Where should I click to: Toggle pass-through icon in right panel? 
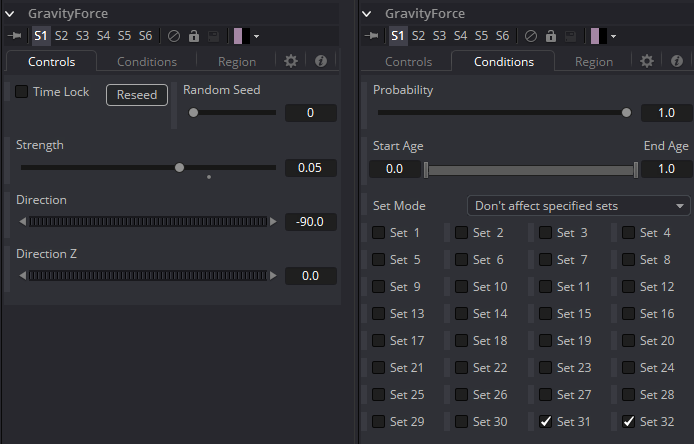point(531,36)
